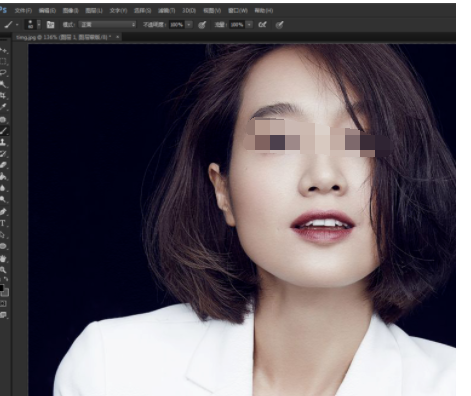Select the Path Selection tool

pos(3,235)
